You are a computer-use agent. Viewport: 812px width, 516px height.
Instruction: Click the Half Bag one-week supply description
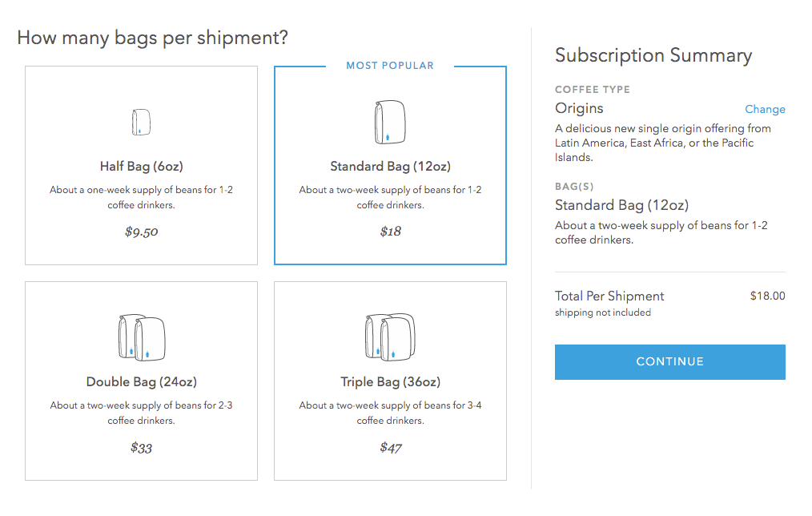[142, 197]
